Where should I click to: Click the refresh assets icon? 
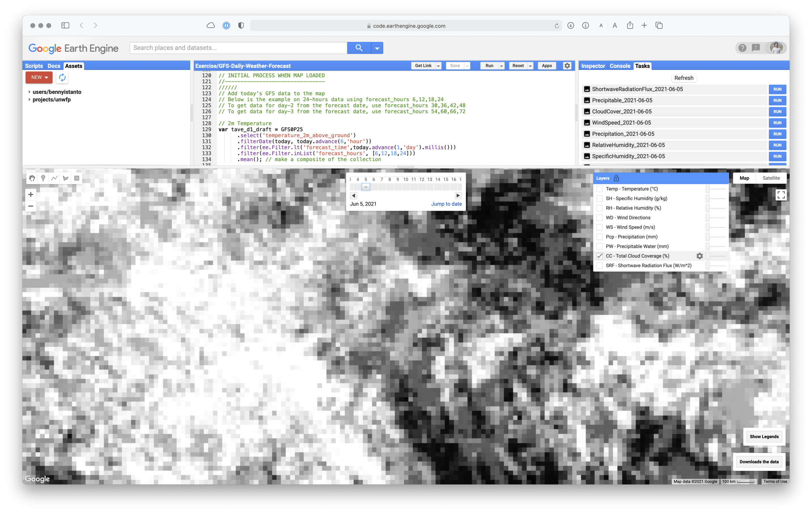pos(62,78)
